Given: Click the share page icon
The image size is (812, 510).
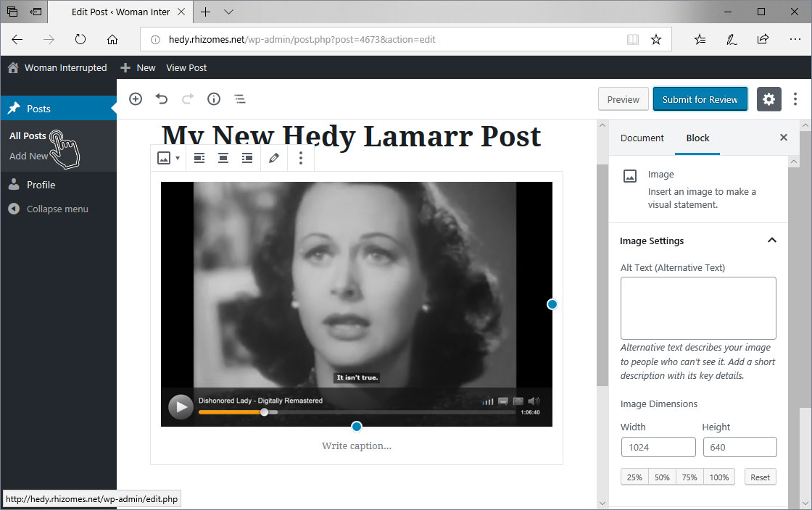Looking at the screenshot, I should 763,39.
